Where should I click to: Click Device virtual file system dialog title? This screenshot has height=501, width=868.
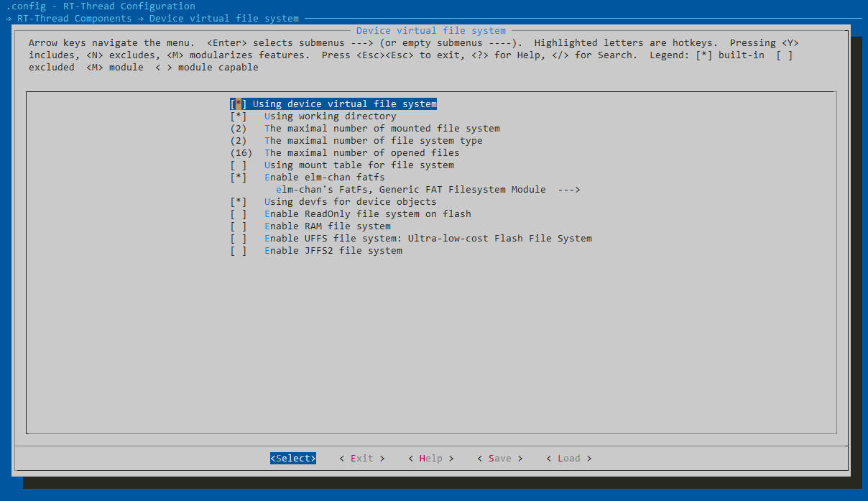(x=431, y=31)
